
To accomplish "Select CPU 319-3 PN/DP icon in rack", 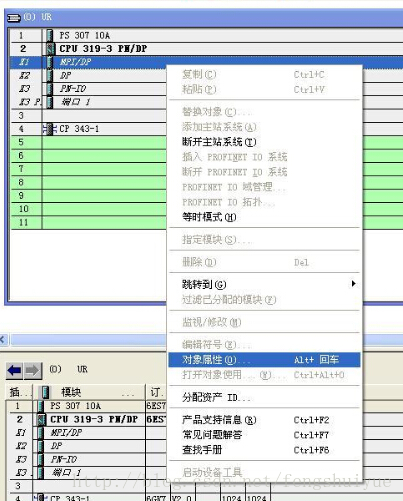I will (x=50, y=49).
